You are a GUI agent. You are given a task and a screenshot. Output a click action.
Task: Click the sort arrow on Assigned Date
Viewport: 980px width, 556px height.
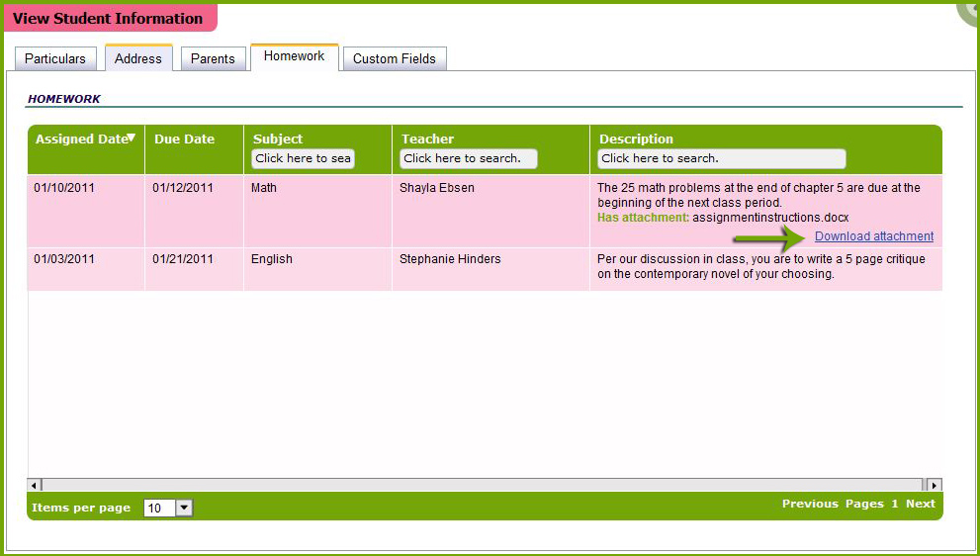point(131,139)
